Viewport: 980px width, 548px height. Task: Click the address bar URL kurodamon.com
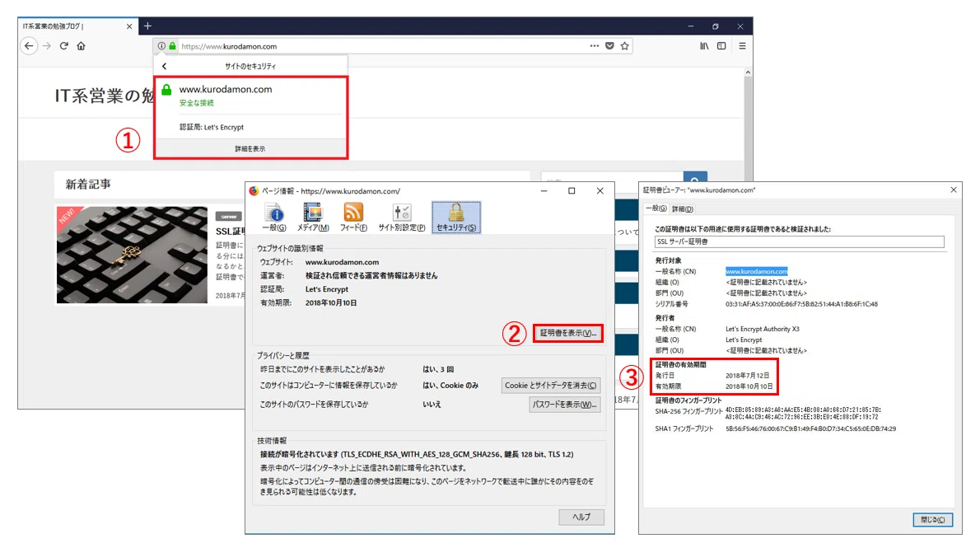click(229, 46)
